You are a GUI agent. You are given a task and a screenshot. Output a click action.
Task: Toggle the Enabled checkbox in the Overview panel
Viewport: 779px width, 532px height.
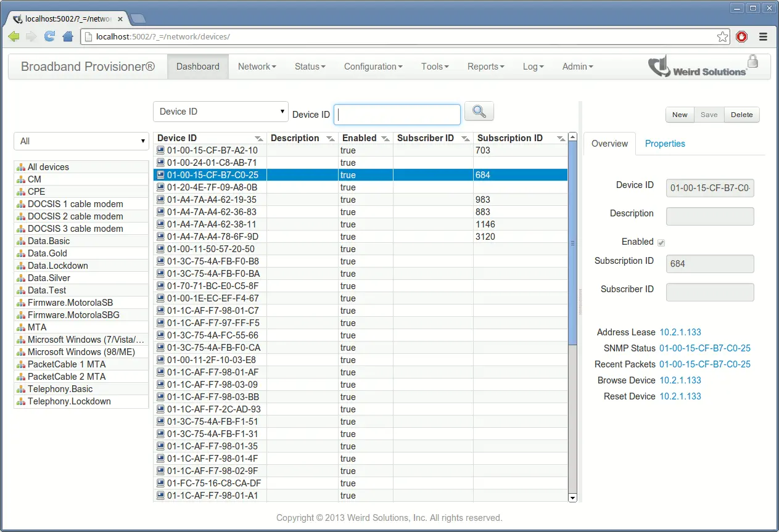coord(662,242)
